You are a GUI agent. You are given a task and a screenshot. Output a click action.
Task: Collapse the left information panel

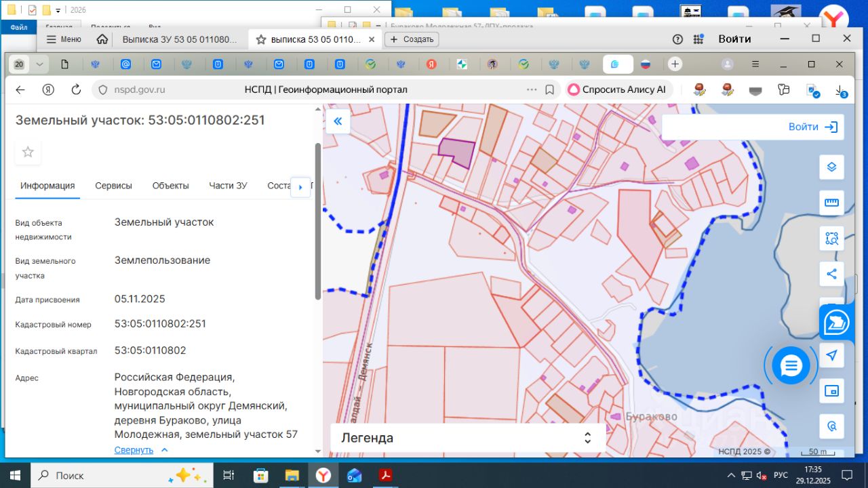coord(338,122)
